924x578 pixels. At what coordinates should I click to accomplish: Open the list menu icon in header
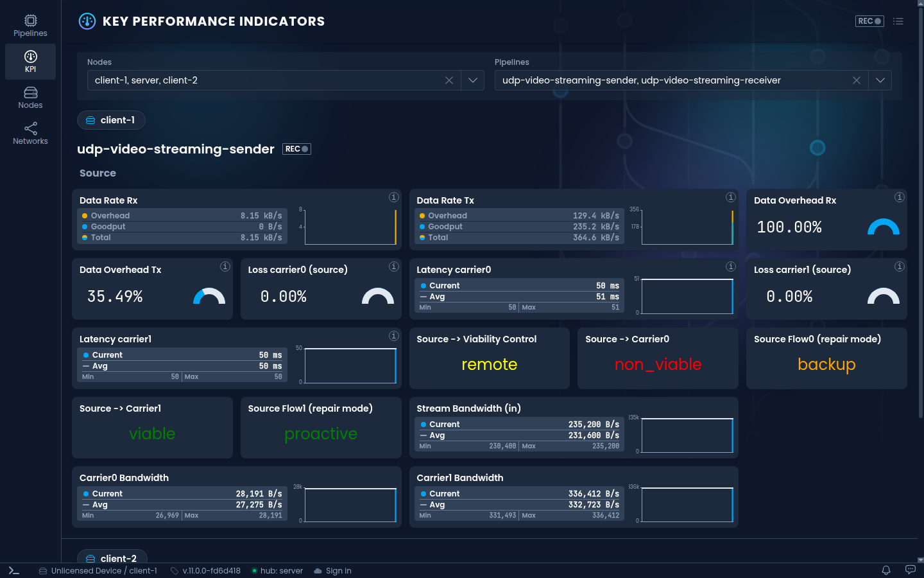pyautogui.click(x=898, y=21)
